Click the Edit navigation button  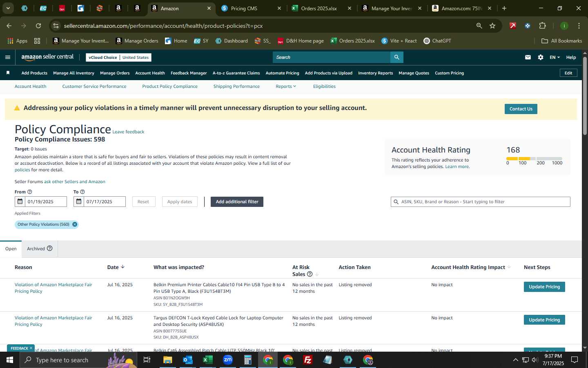[x=568, y=73]
